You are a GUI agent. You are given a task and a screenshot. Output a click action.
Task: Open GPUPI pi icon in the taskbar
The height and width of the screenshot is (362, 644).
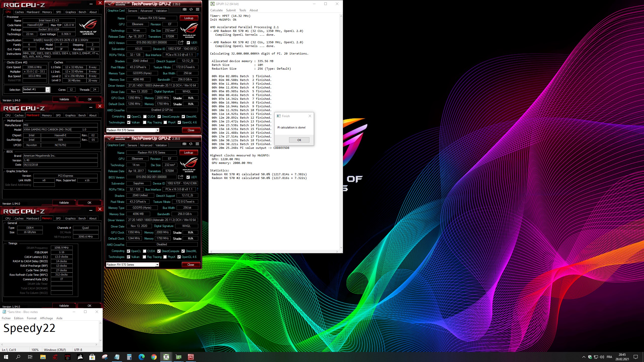tap(166, 357)
